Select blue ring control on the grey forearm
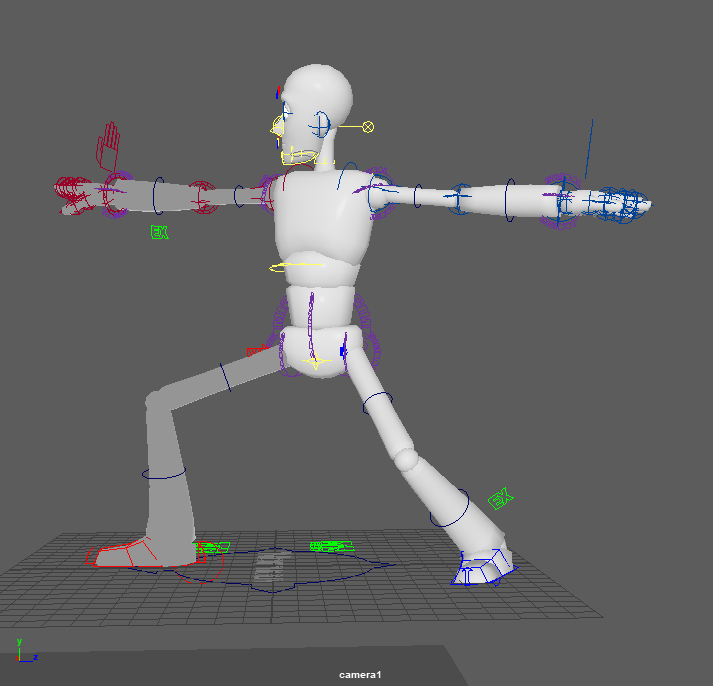This screenshot has width=713, height=686. tap(157, 197)
